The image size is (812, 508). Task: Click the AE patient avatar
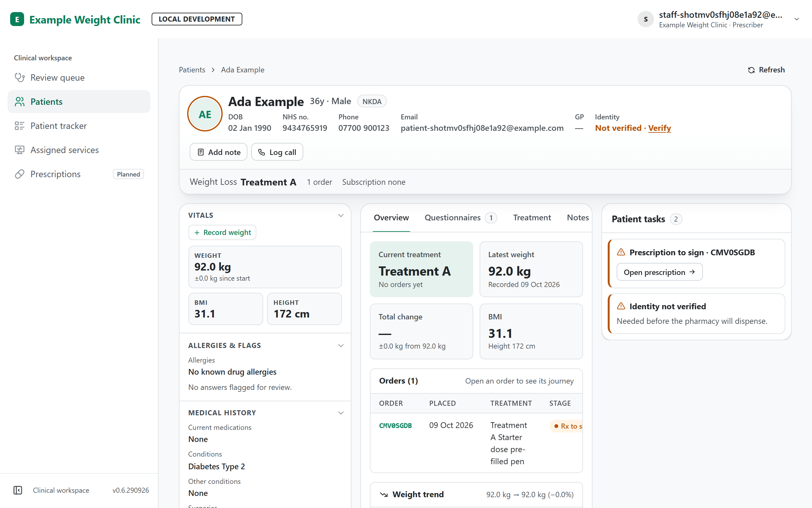205,114
